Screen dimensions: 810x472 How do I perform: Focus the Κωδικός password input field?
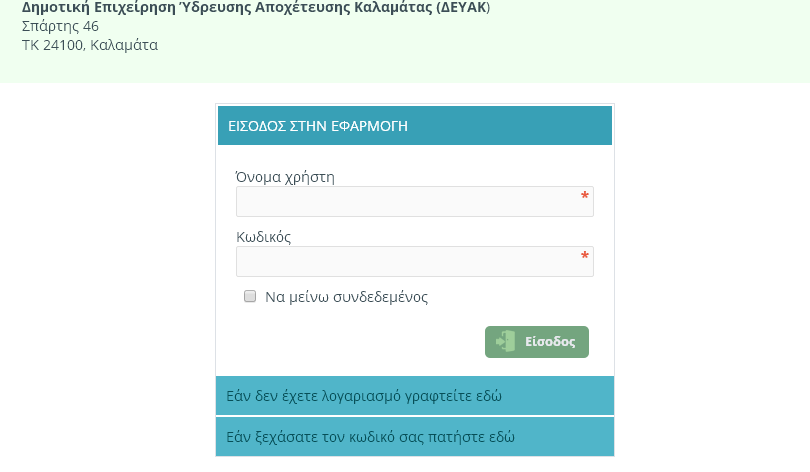point(415,261)
